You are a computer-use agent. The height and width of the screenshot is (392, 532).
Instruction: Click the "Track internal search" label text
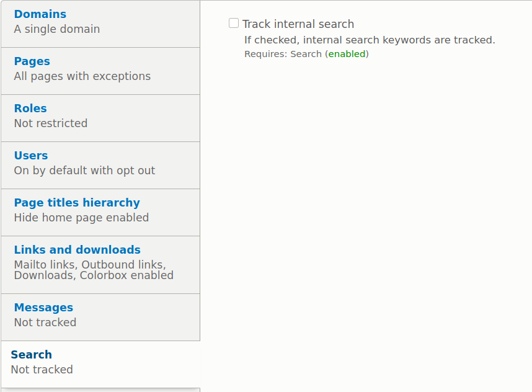(298, 24)
